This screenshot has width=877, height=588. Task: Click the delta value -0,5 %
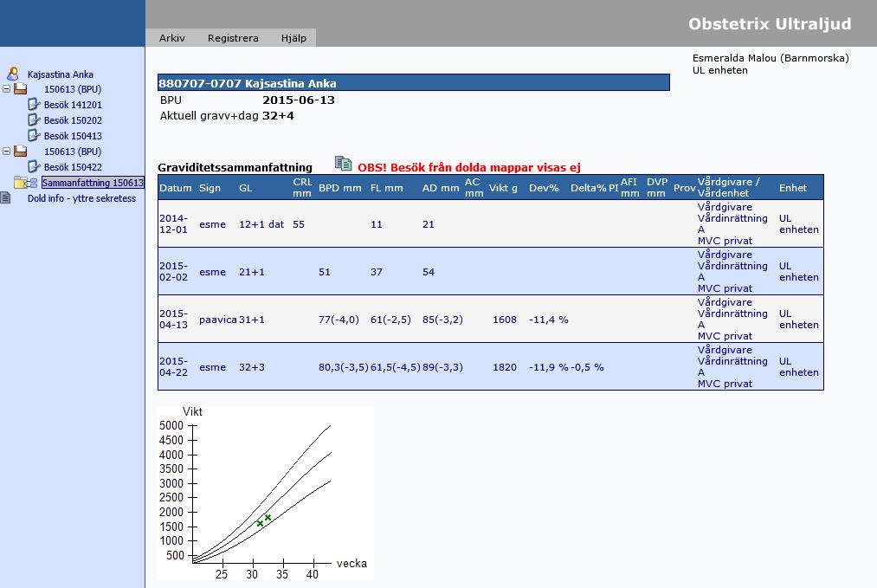click(587, 367)
